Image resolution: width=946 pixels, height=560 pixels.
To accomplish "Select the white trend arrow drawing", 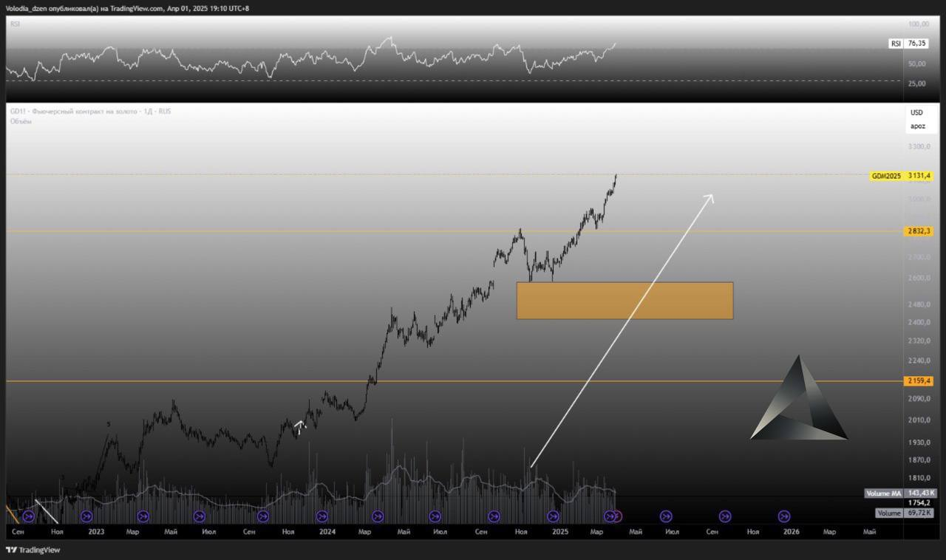I will tap(622, 331).
